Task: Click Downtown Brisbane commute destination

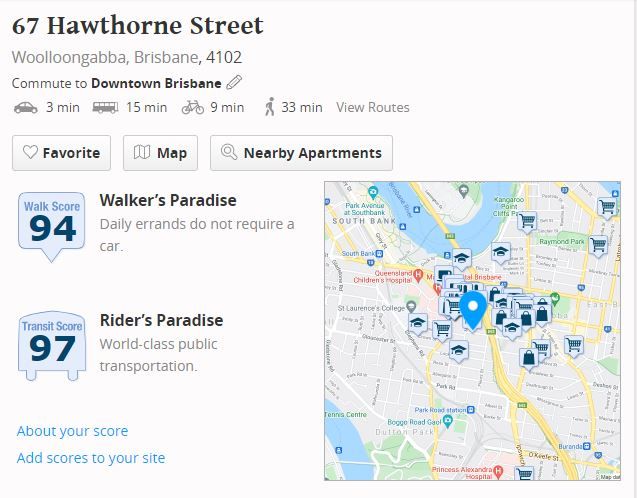Action: click(156, 83)
